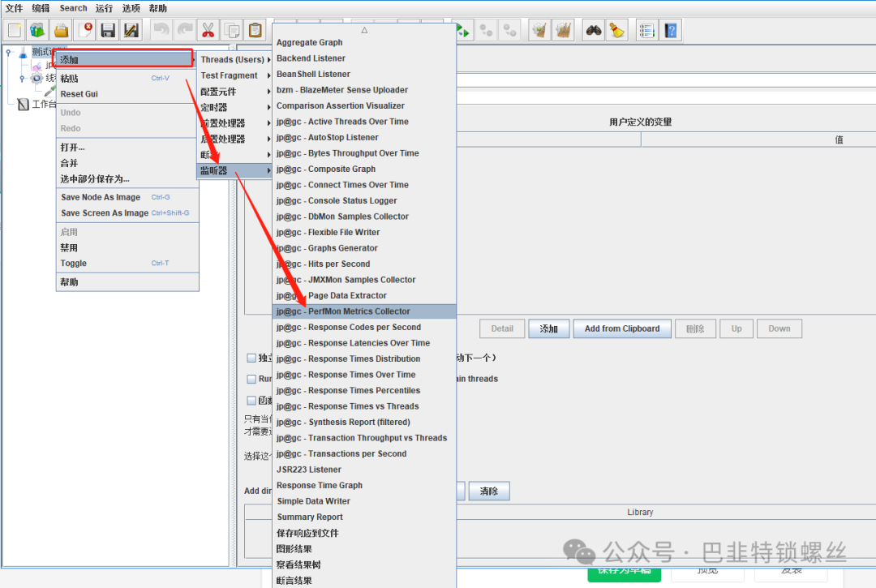Click the Undo arrow toolbar icon
This screenshot has height=588, width=876.
pyautogui.click(x=161, y=30)
